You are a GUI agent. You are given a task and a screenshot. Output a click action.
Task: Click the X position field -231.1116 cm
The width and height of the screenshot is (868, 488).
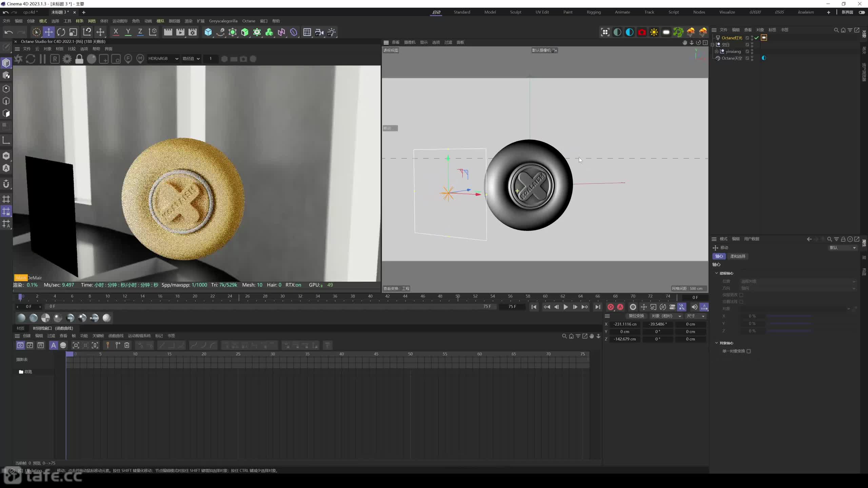click(x=625, y=324)
